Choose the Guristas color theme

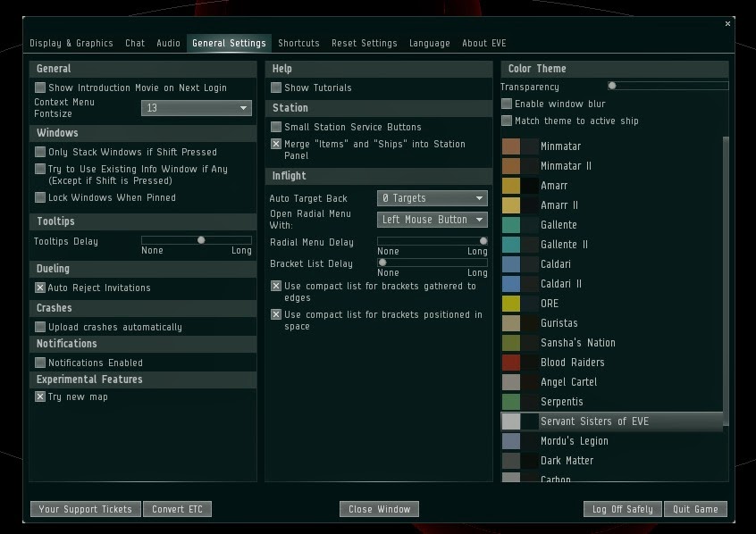612,323
